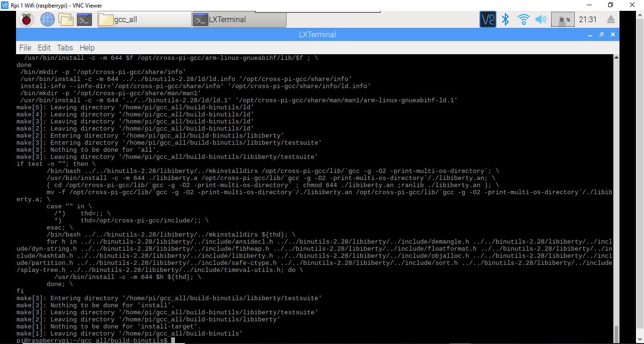
Task: Click the VNC Server tray icon
Action: tap(488, 19)
